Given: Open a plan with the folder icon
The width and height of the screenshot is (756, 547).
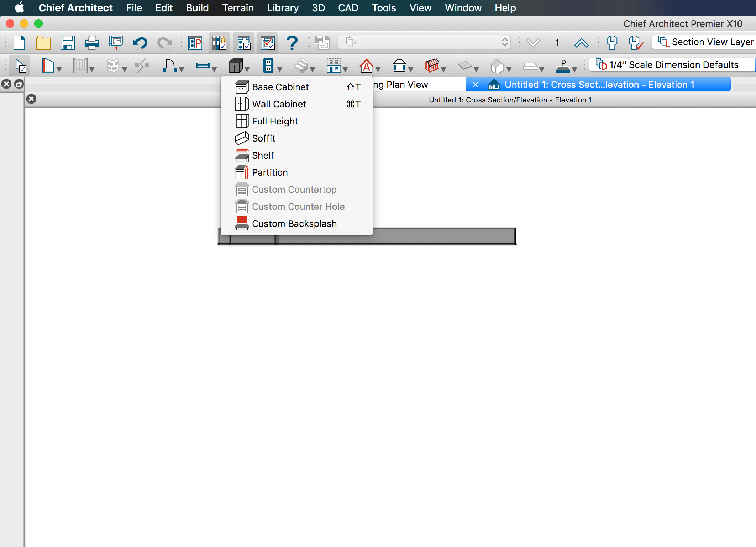Looking at the screenshot, I should tap(43, 43).
